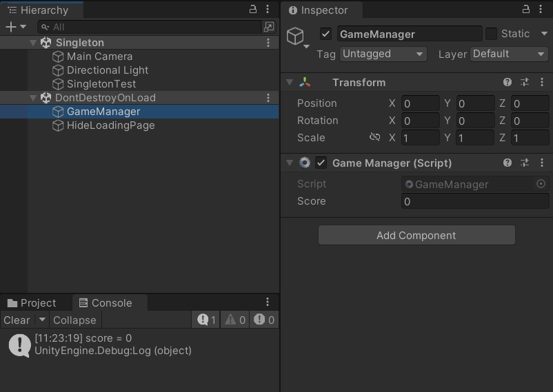Disable the Game Manager script component
Image resolution: width=553 pixels, height=392 pixels.
[x=321, y=163]
